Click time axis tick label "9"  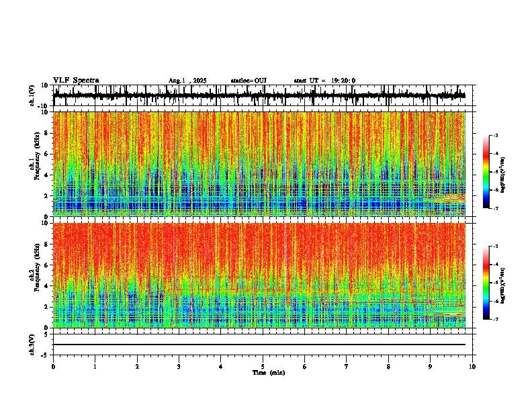click(430, 367)
